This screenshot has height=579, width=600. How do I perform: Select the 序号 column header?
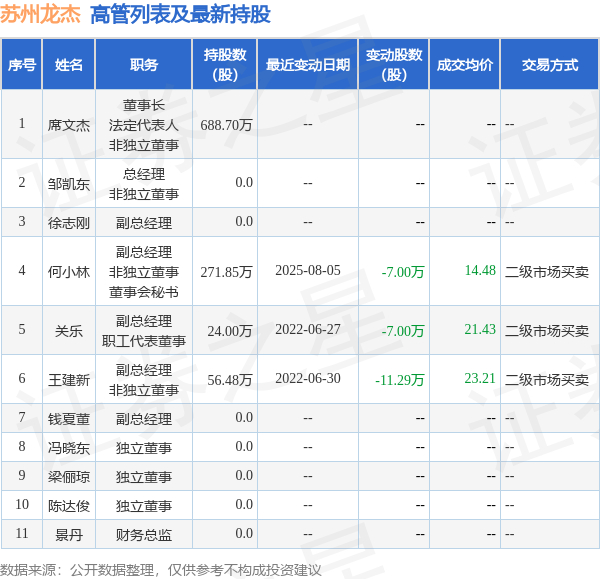(x=22, y=65)
